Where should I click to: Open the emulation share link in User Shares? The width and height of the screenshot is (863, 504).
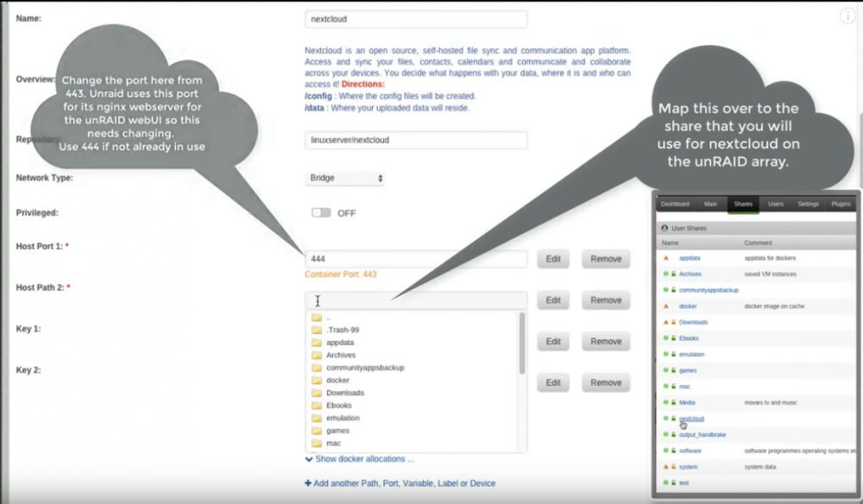pyautogui.click(x=692, y=355)
